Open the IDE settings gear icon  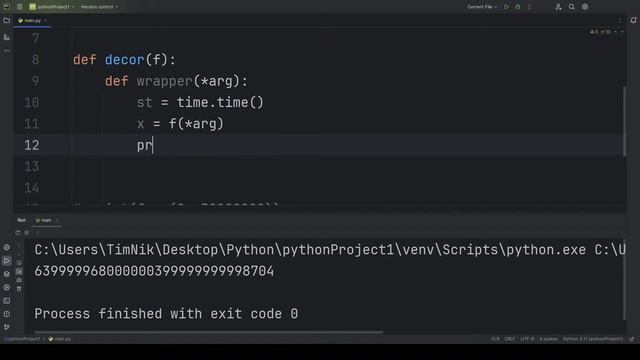coord(585,7)
